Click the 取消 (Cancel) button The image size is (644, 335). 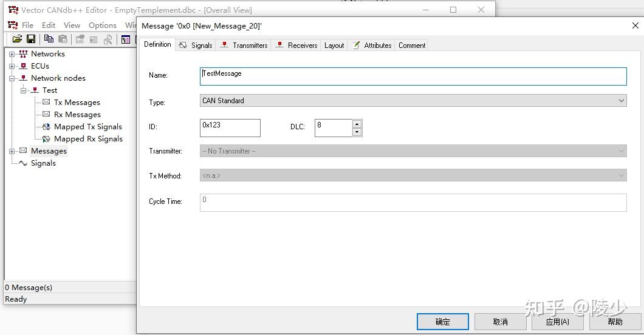click(x=500, y=322)
